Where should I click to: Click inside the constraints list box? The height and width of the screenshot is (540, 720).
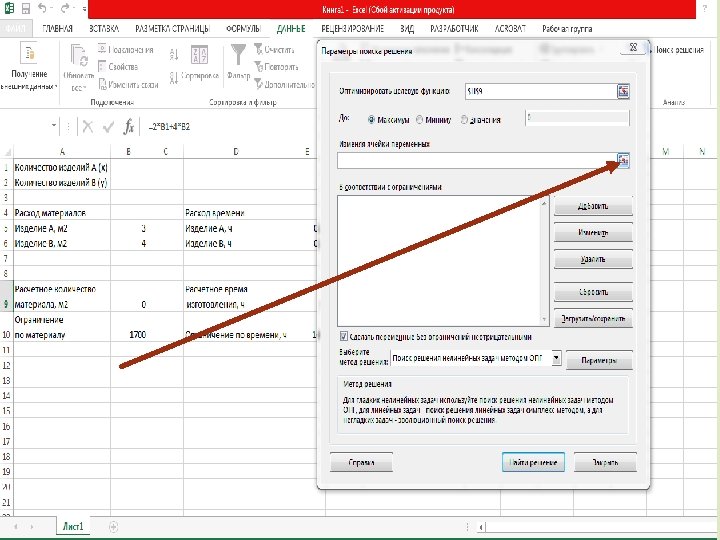[439, 261]
